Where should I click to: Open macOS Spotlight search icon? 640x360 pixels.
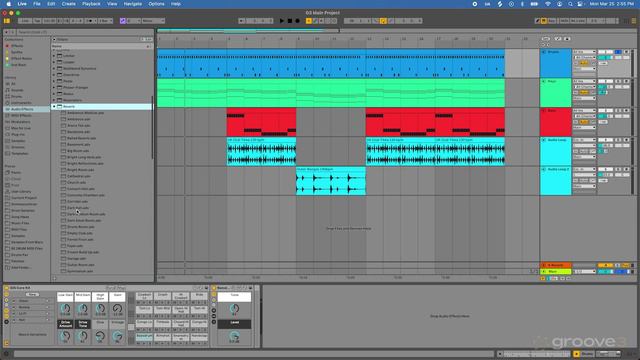570,4
